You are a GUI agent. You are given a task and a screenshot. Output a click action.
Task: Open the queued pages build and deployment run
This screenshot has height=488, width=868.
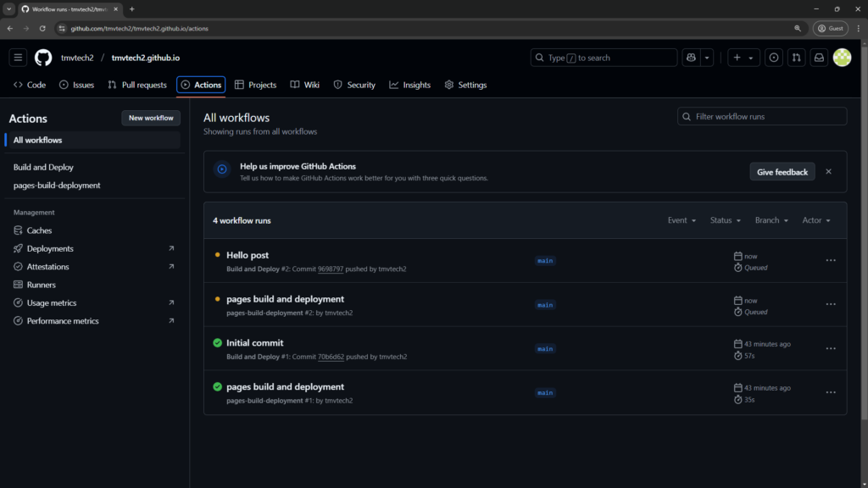285,299
